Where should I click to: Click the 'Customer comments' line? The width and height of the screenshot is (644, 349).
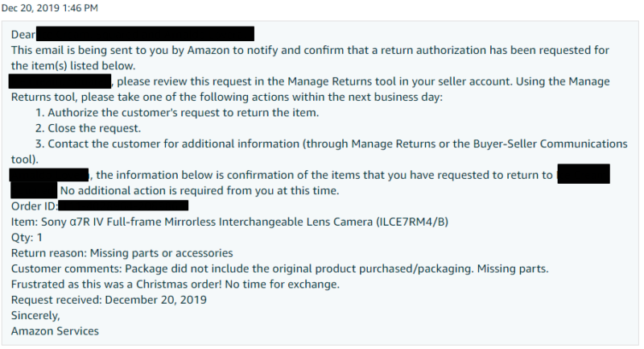[279, 269]
